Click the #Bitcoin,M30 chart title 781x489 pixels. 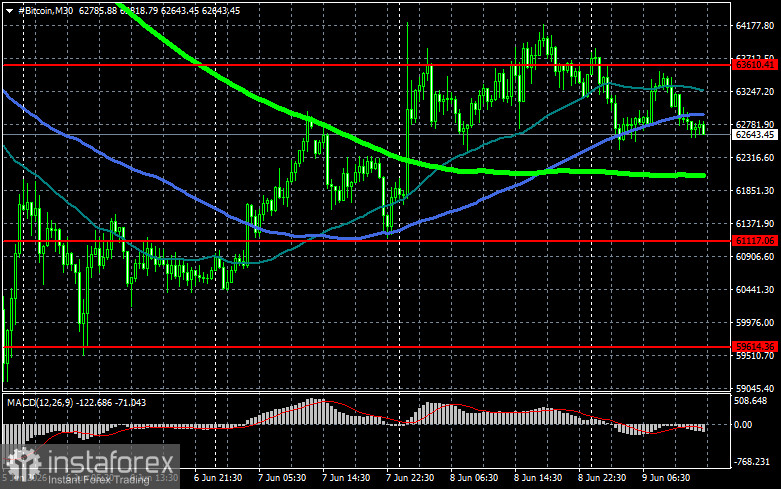coord(46,10)
